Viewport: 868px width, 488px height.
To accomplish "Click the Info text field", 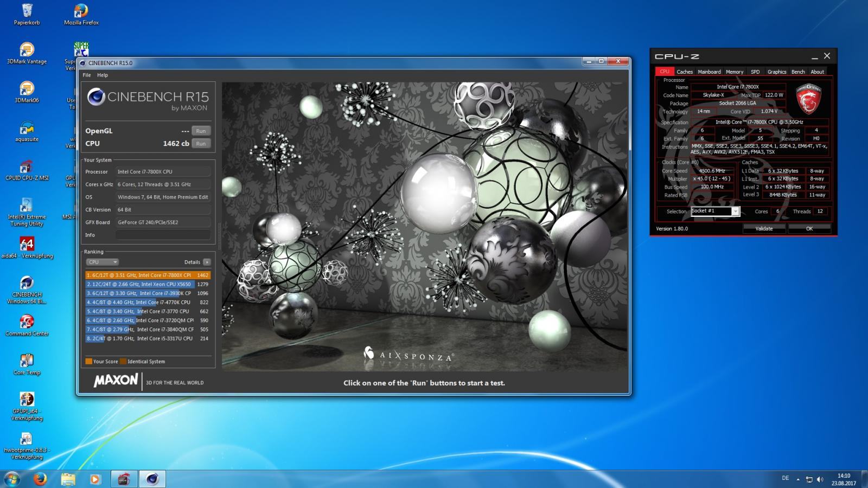I will (163, 235).
